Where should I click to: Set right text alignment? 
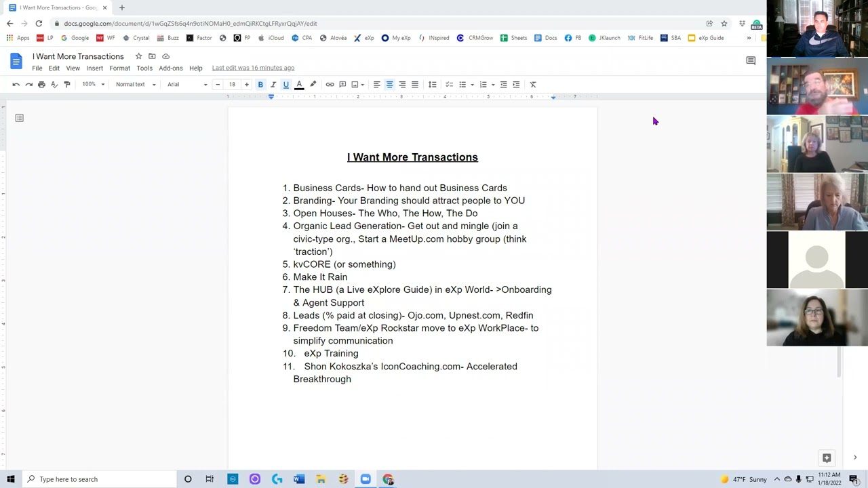tap(402, 85)
